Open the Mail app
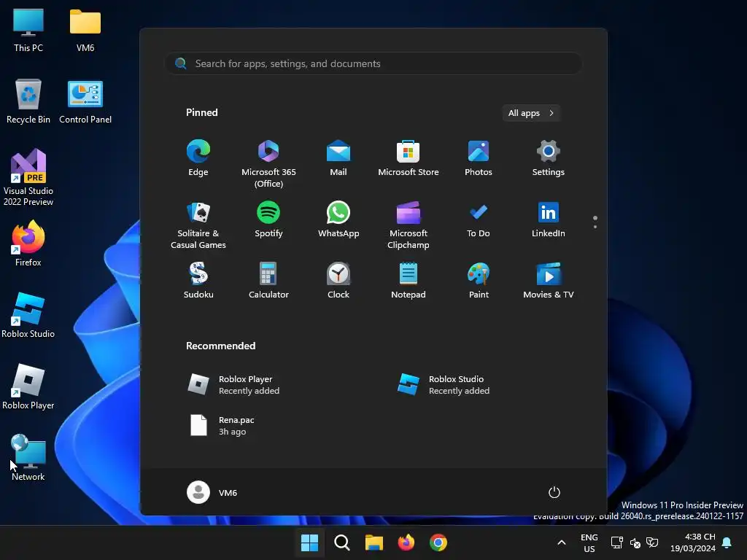Viewport: 747px width, 560px height. tap(338, 158)
